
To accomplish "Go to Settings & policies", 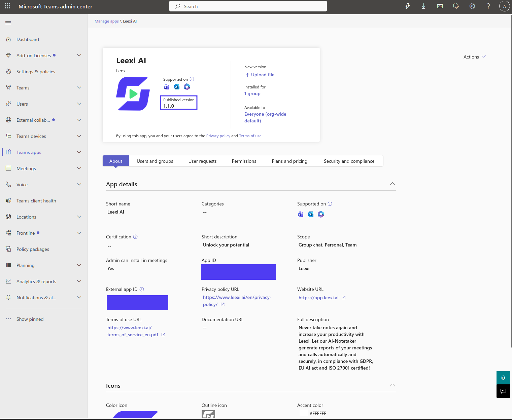I will [x=36, y=72].
